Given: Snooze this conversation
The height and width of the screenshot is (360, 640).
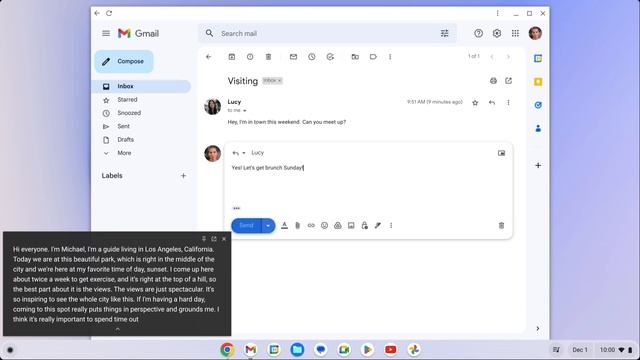Looking at the screenshot, I should (311, 57).
